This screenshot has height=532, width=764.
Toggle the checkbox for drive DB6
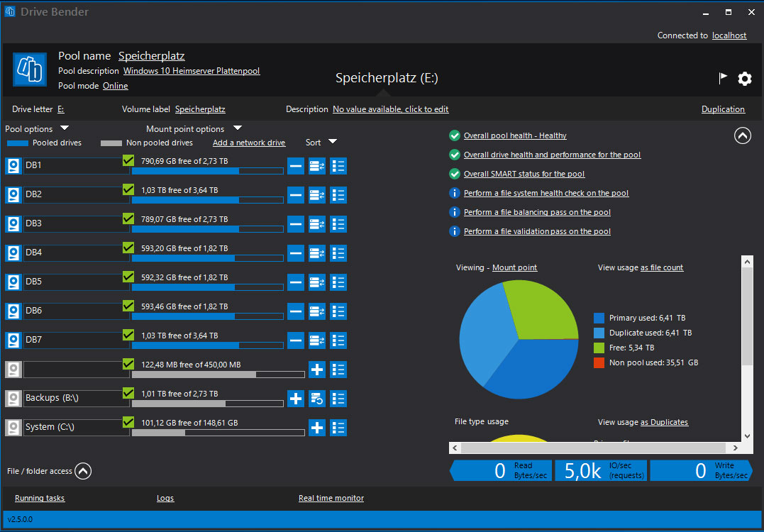click(x=128, y=306)
